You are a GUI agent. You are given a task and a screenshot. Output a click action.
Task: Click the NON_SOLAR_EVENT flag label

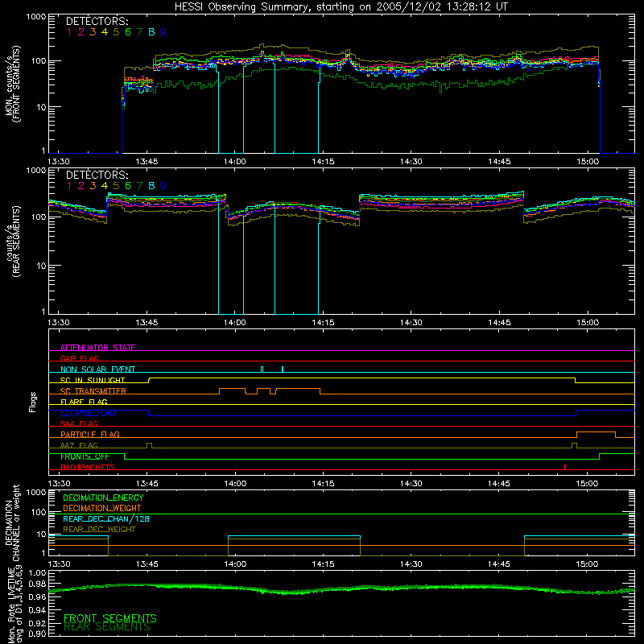click(x=97, y=369)
